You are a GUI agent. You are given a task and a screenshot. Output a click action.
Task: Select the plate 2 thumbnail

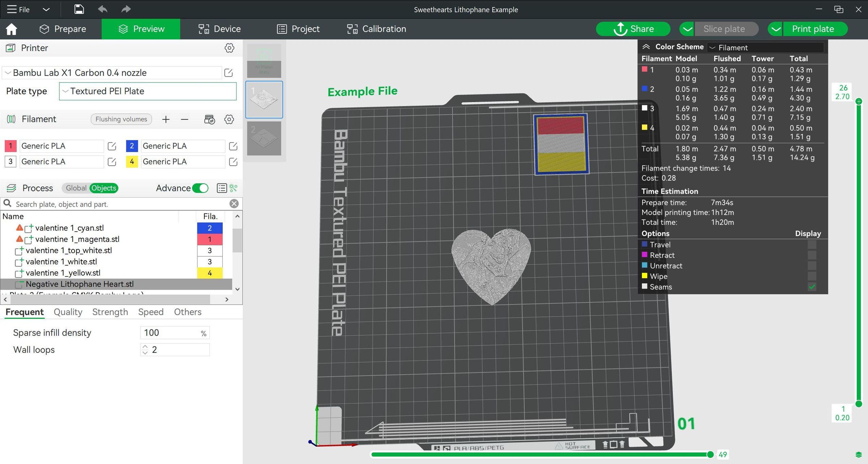point(264,138)
